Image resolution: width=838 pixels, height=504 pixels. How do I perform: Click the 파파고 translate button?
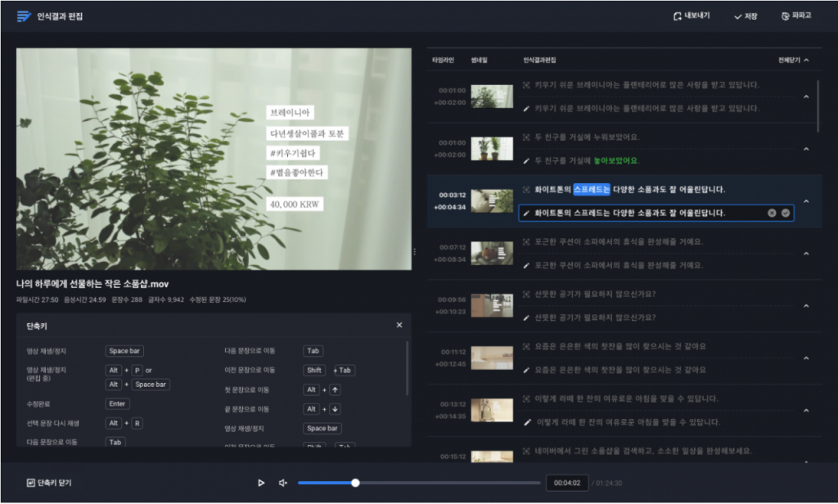coord(796,16)
